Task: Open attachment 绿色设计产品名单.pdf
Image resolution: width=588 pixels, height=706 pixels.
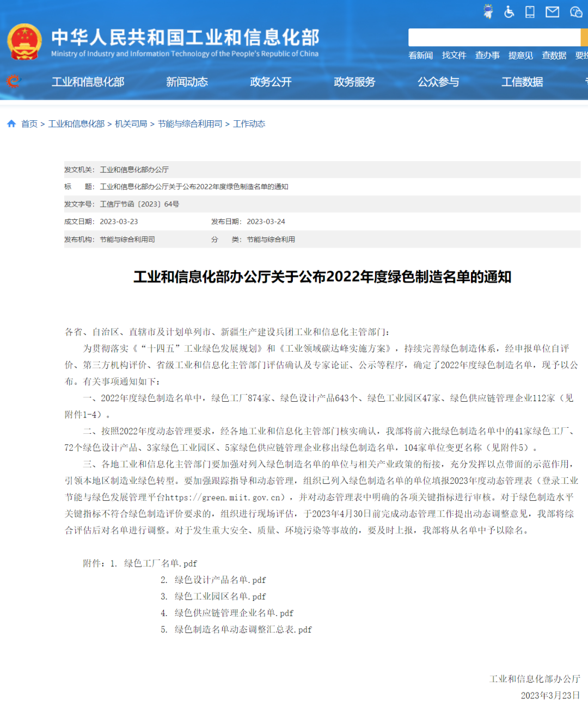Action: [220, 580]
